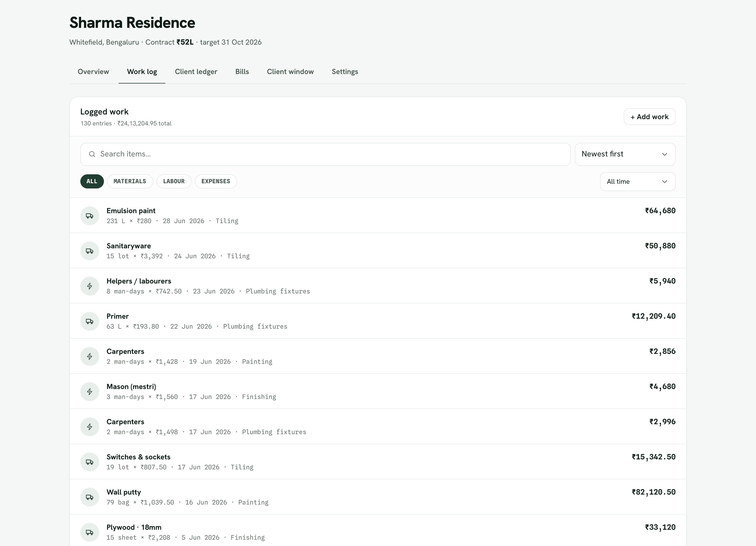756x546 pixels.
Task: Click the 79 bag × ₹1,039.50 detail line
Action: 187,502
